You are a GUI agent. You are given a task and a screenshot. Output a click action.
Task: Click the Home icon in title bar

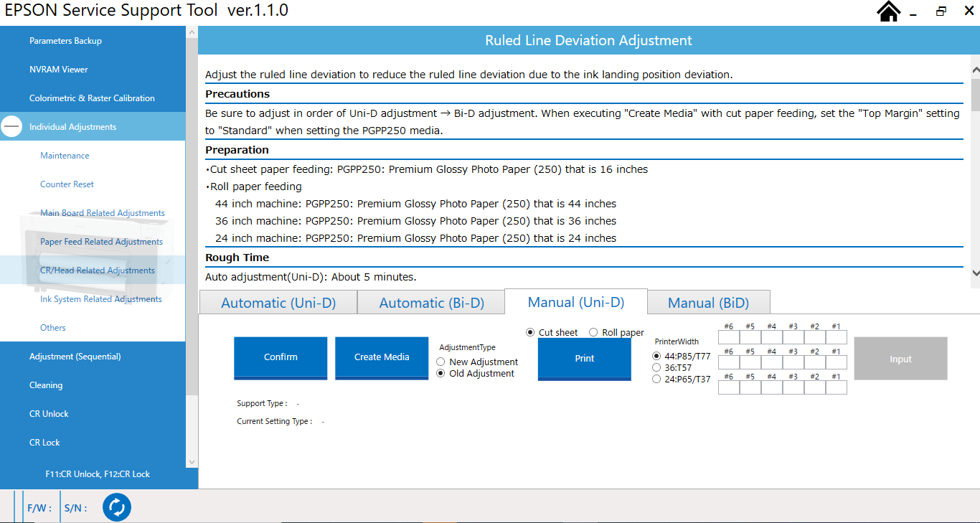tap(889, 11)
